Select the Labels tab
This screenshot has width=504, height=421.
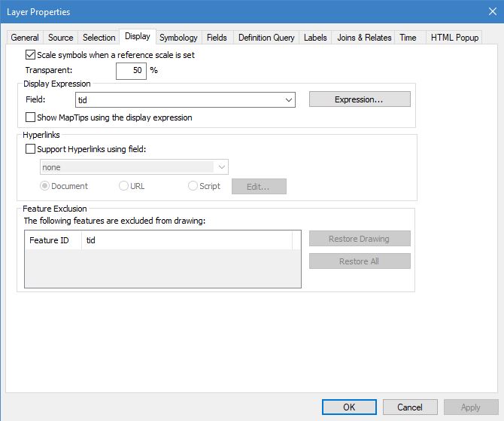(x=315, y=38)
